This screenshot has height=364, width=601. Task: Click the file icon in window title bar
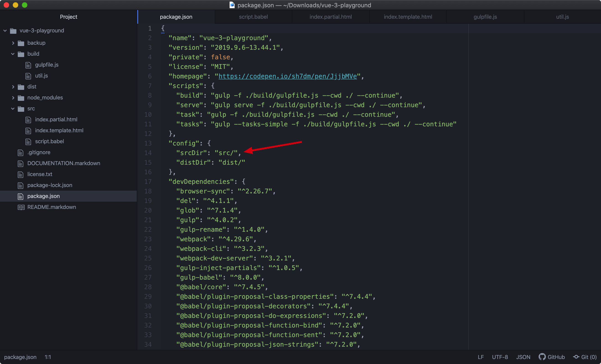[232, 5]
